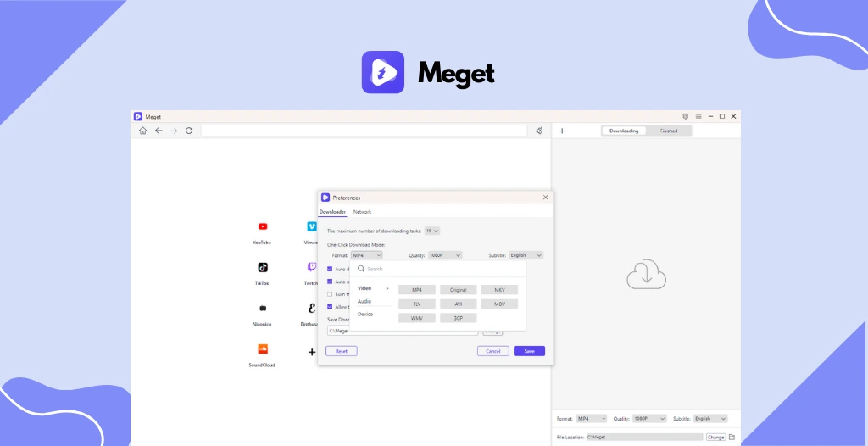Click Cancel in Preferences
The image size is (868, 446).
tap(493, 351)
